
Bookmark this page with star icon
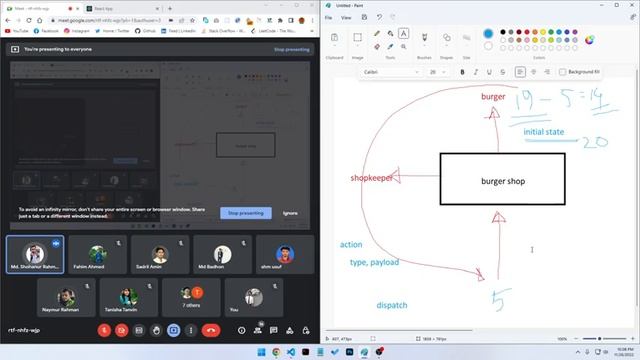click(192, 20)
